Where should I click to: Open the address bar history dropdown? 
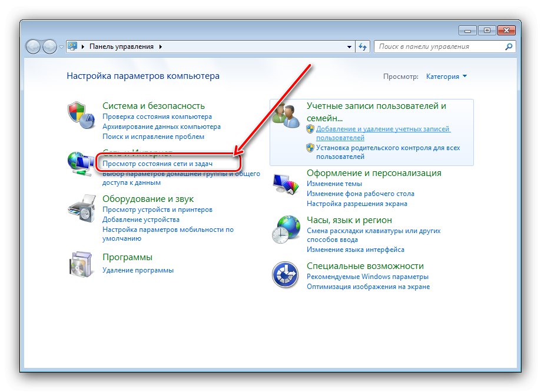pos(350,46)
